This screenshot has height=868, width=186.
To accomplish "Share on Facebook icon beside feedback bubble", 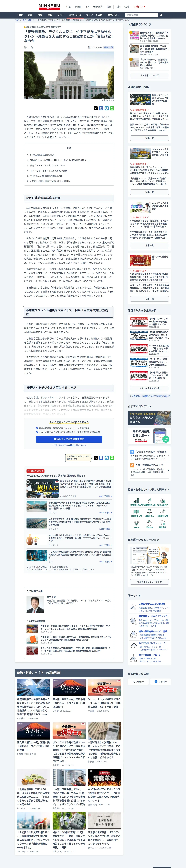I will (x=101, y=458).
